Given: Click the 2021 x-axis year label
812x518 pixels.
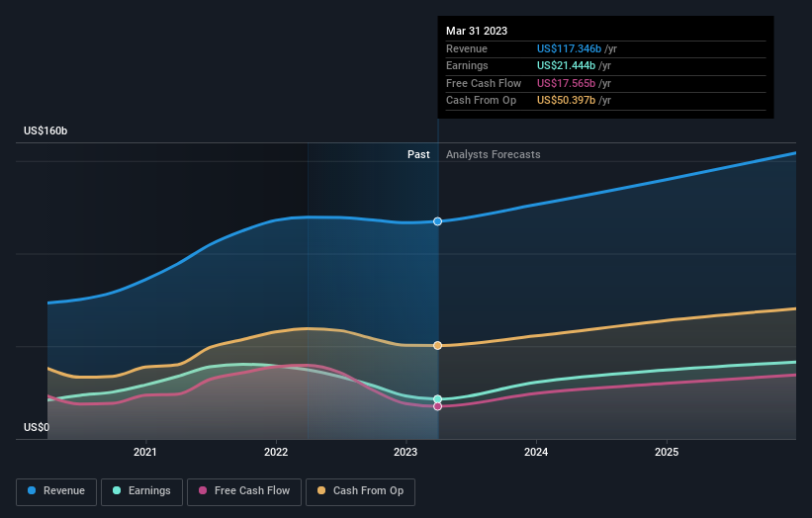Looking at the screenshot, I should point(145,452).
